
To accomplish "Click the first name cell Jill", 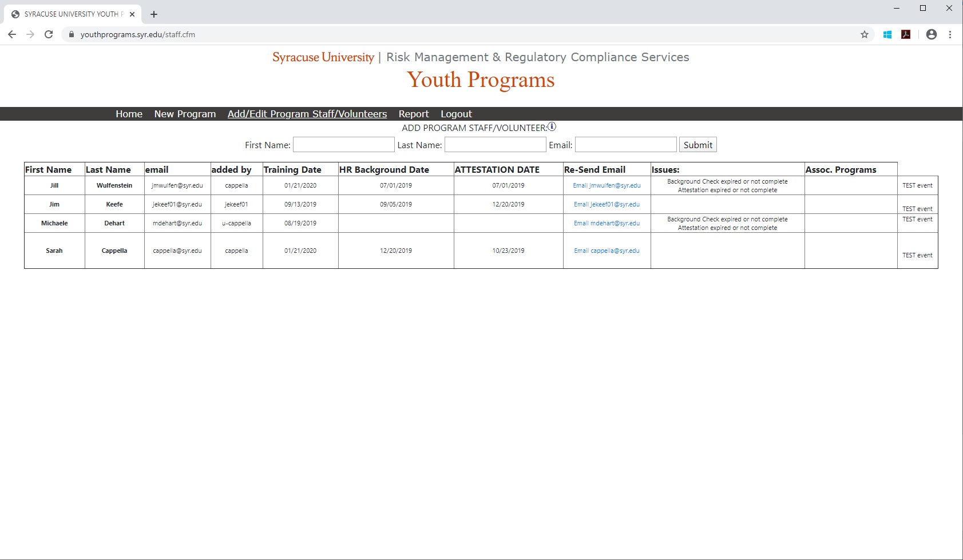I will [x=54, y=185].
